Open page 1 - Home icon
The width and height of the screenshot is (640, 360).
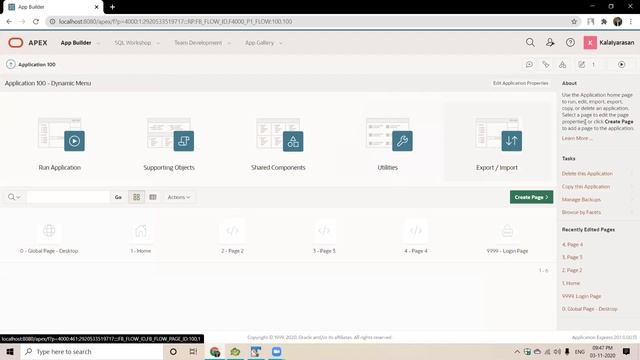click(141, 231)
